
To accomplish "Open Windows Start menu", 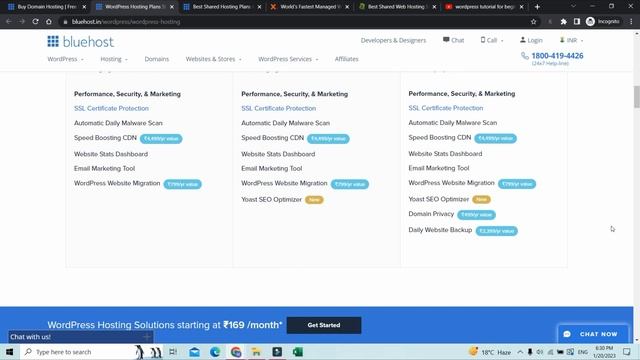I will (x=9, y=352).
